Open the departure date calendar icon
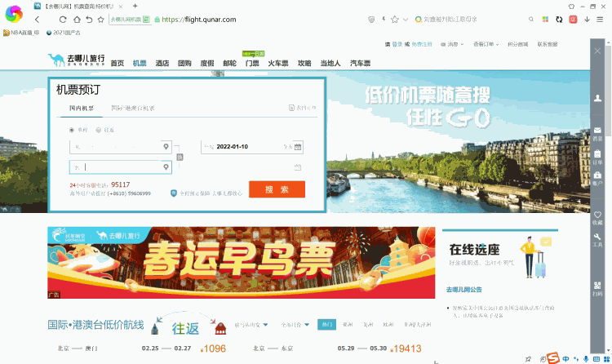 (298, 148)
